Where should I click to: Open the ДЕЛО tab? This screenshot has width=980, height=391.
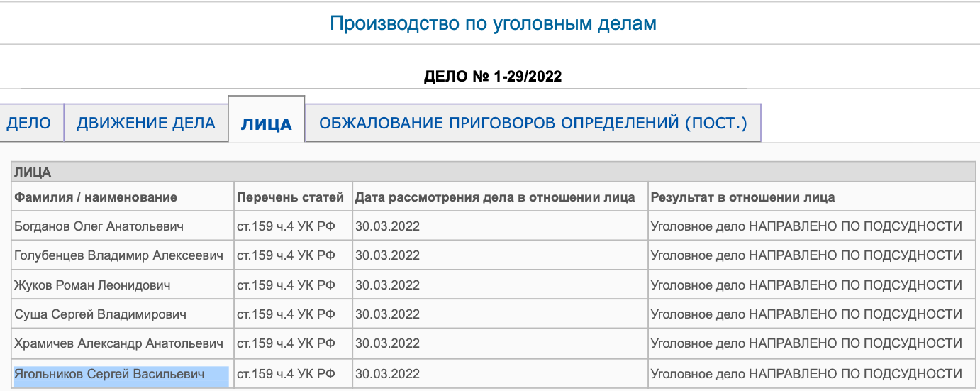click(29, 123)
